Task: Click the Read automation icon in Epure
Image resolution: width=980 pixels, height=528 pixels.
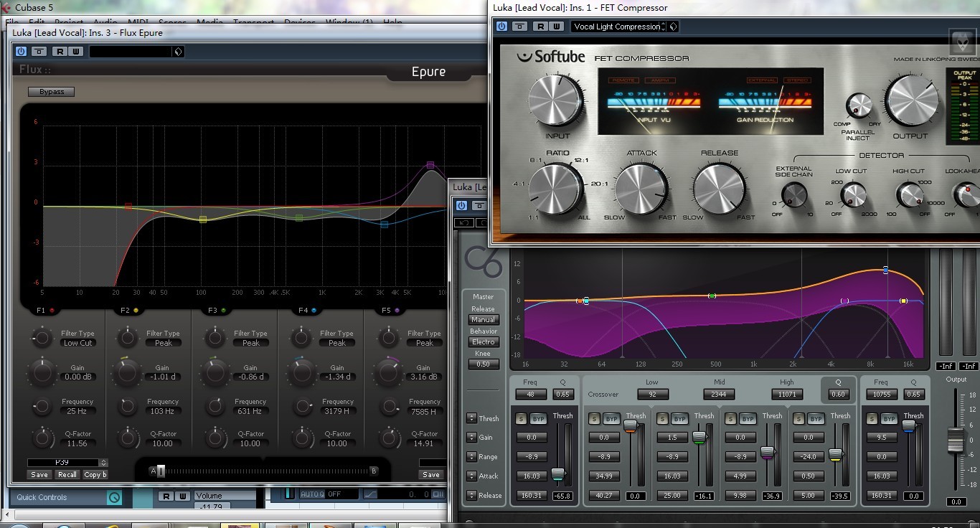Action: click(60, 52)
